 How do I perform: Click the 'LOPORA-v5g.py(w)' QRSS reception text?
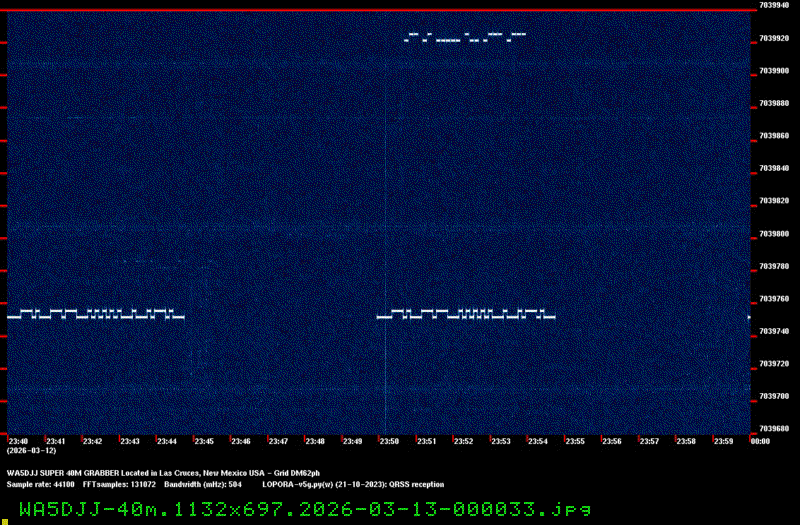pos(353,485)
